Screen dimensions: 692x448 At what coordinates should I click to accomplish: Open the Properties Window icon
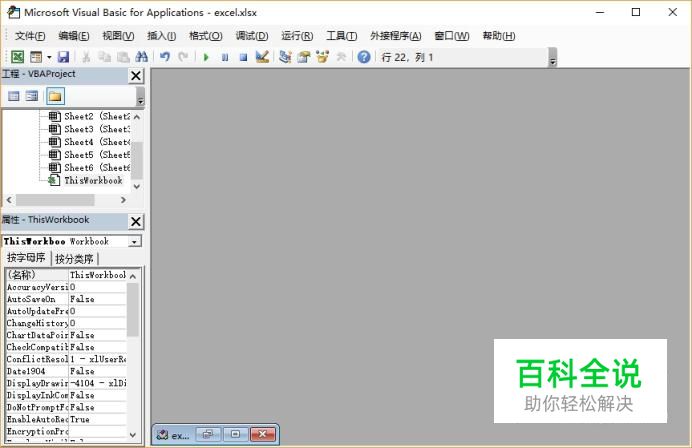pyautogui.click(x=304, y=57)
